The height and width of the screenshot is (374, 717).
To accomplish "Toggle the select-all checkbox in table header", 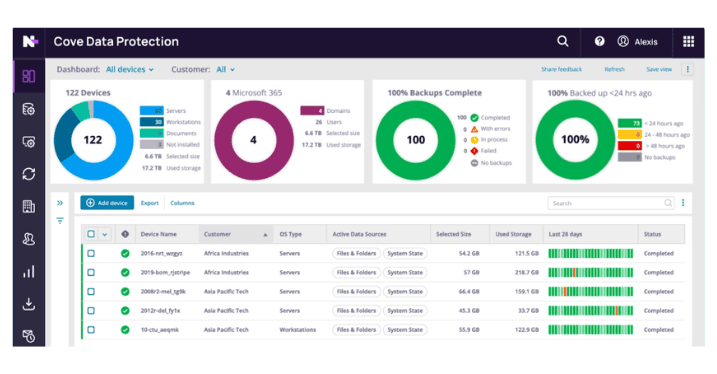I will 91,234.
